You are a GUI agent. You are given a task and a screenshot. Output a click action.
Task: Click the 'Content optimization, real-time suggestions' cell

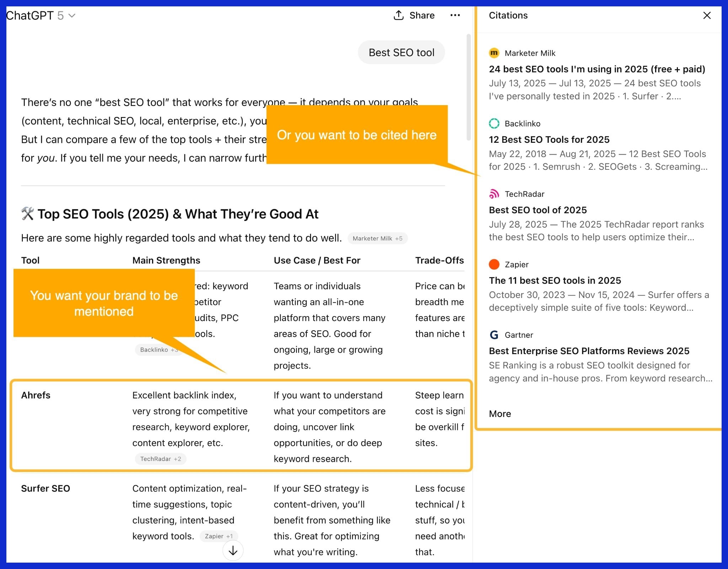pyautogui.click(x=189, y=512)
